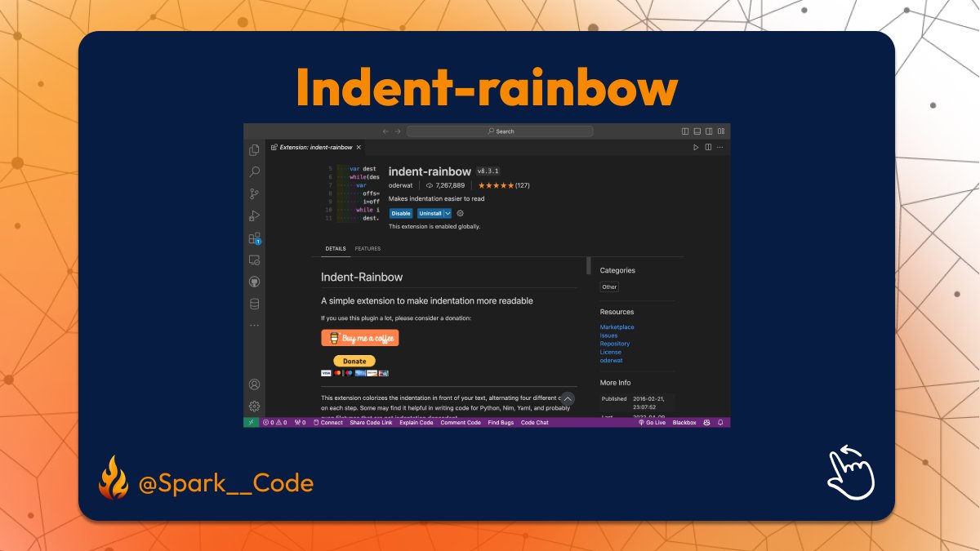
Task: Open the database view icon
Action: click(x=254, y=304)
